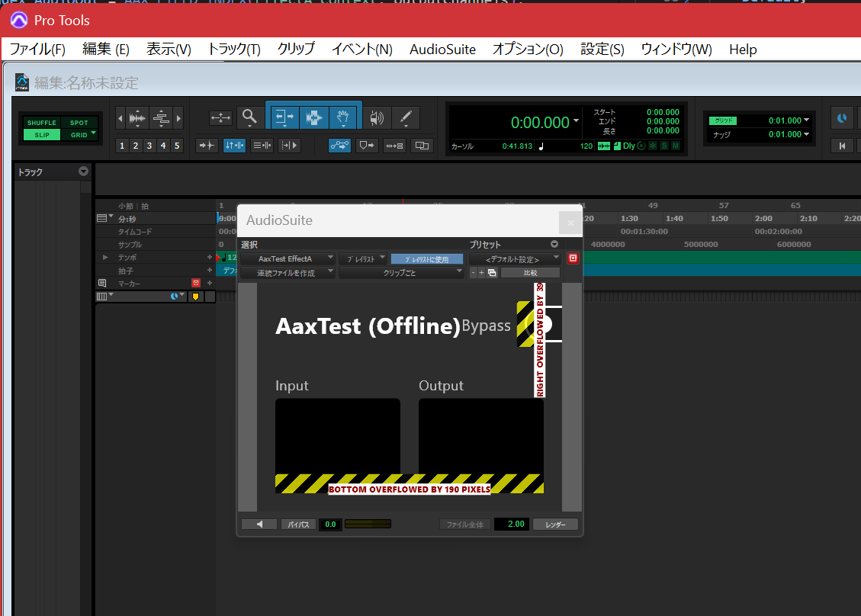Open the オプション(O) menu
The width and height of the screenshot is (861, 616).
(528, 50)
